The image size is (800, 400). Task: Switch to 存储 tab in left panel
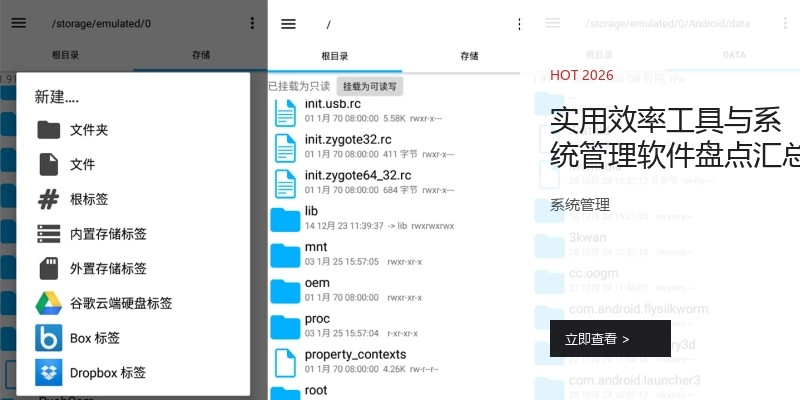[201, 55]
